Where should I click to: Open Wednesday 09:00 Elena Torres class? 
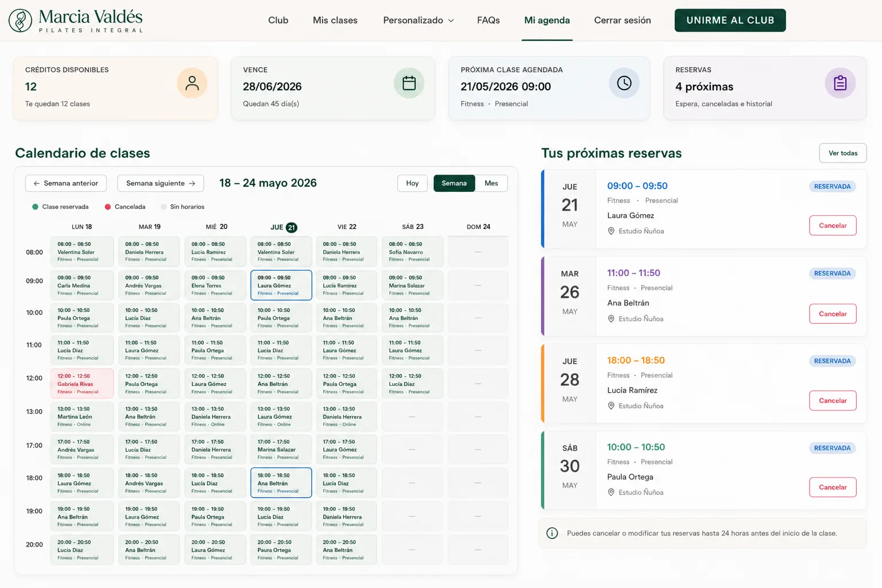pyautogui.click(x=215, y=285)
